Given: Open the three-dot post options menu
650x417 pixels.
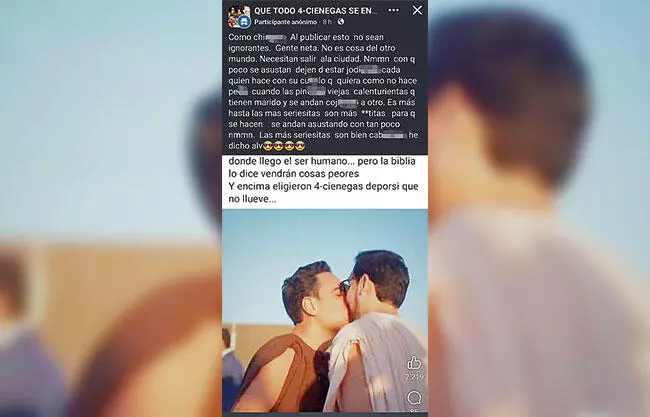Looking at the screenshot, I should [x=393, y=10].
